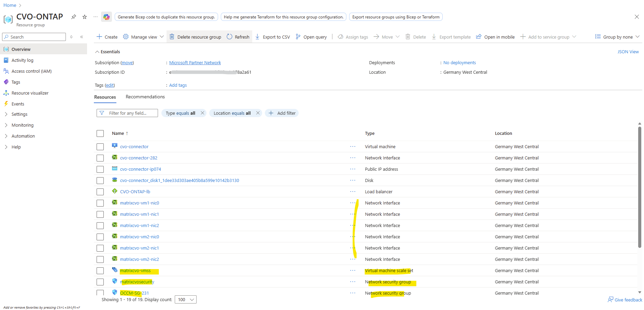Open the Display count dropdown

point(186,299)
